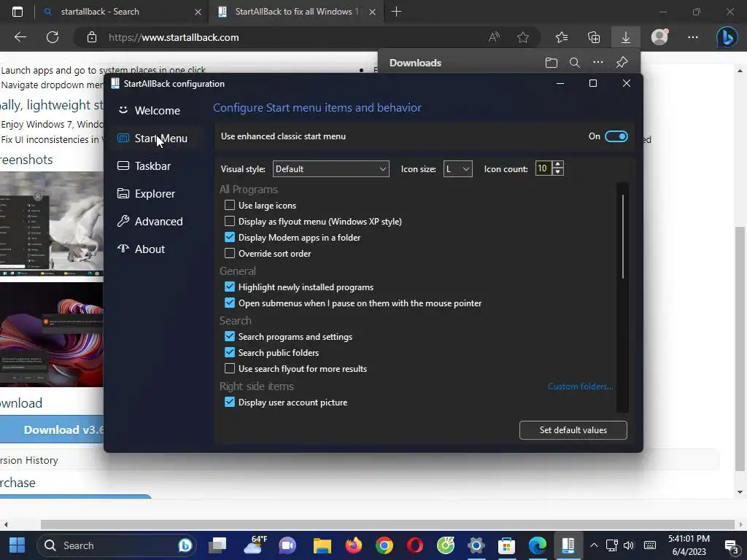The image size is (747, 560).
Task: Open the Version History link on webpage
Action: coord(29,460)
